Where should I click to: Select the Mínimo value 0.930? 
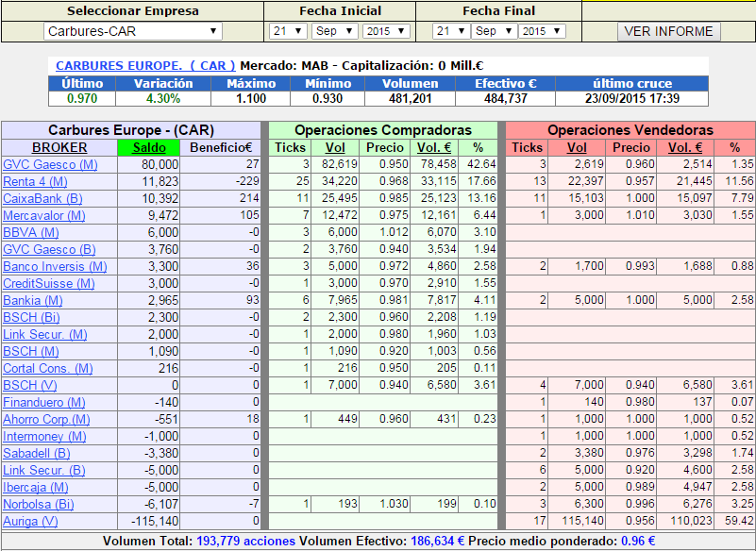(328, 99)
